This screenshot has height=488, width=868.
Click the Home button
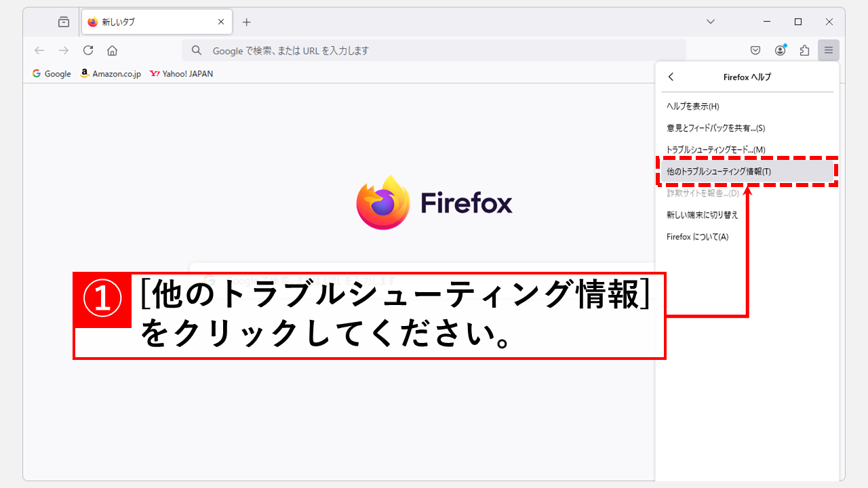[112, 50]
